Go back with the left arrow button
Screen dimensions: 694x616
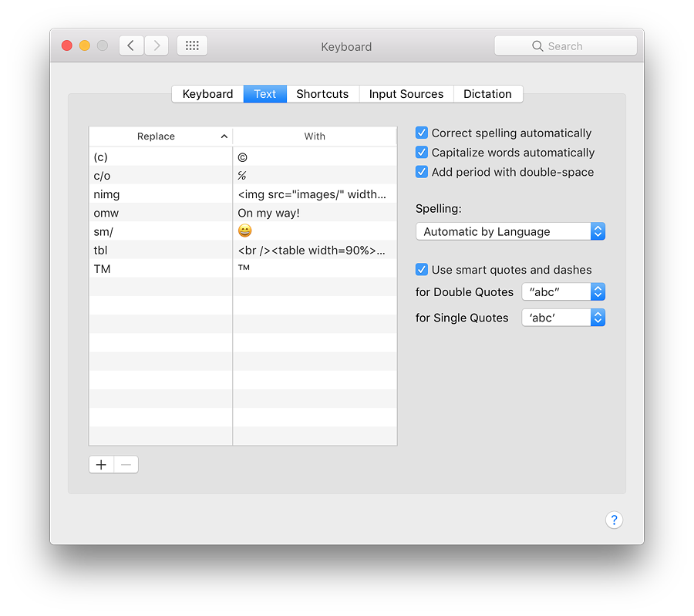coord(131,45)
